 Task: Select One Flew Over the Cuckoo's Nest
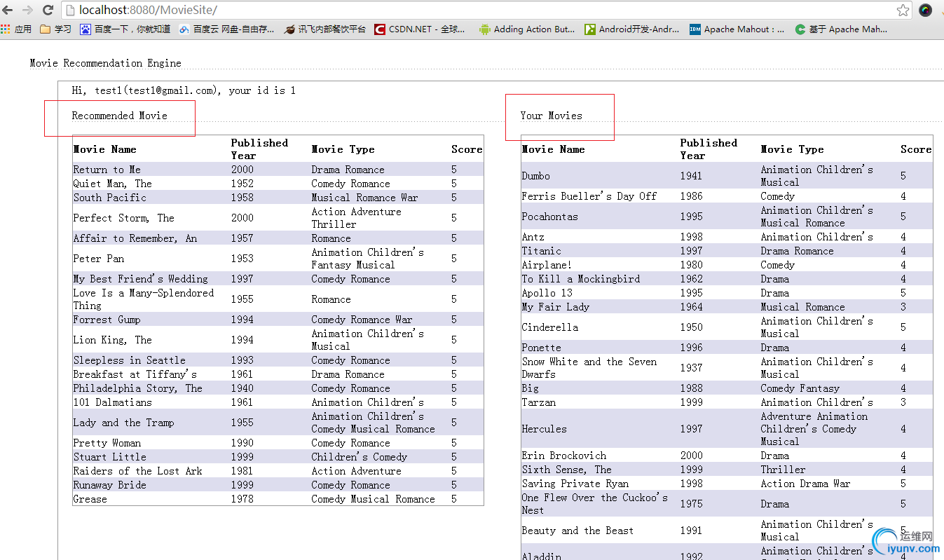click(x=594, y=504)
